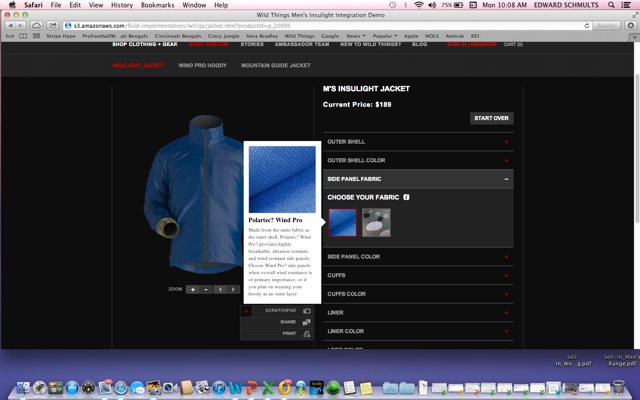Click the Polartec Wind Pro fabric image

pos(282,180)
